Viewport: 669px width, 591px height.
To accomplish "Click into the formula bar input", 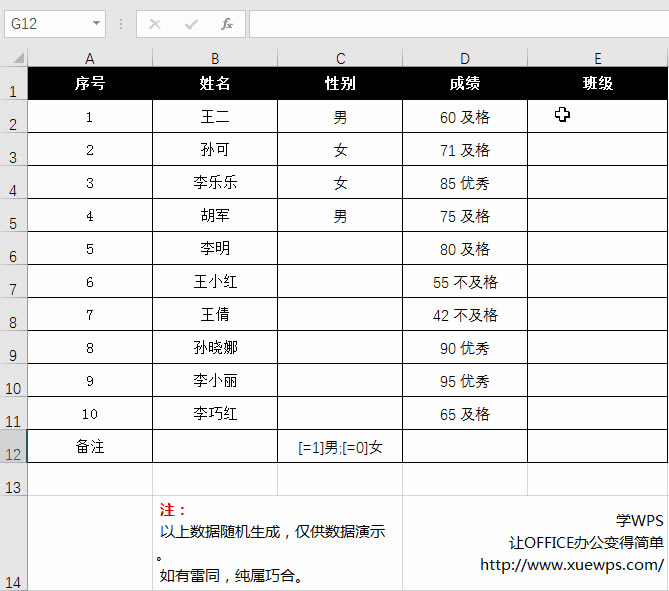I will 459,24.
